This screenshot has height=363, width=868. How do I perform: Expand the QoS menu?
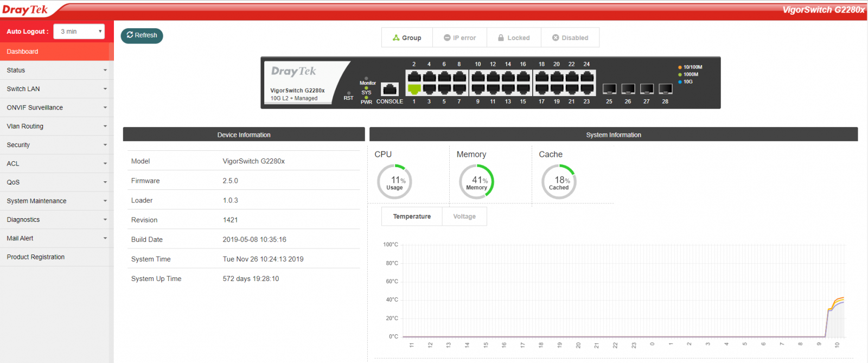[57, 182]
